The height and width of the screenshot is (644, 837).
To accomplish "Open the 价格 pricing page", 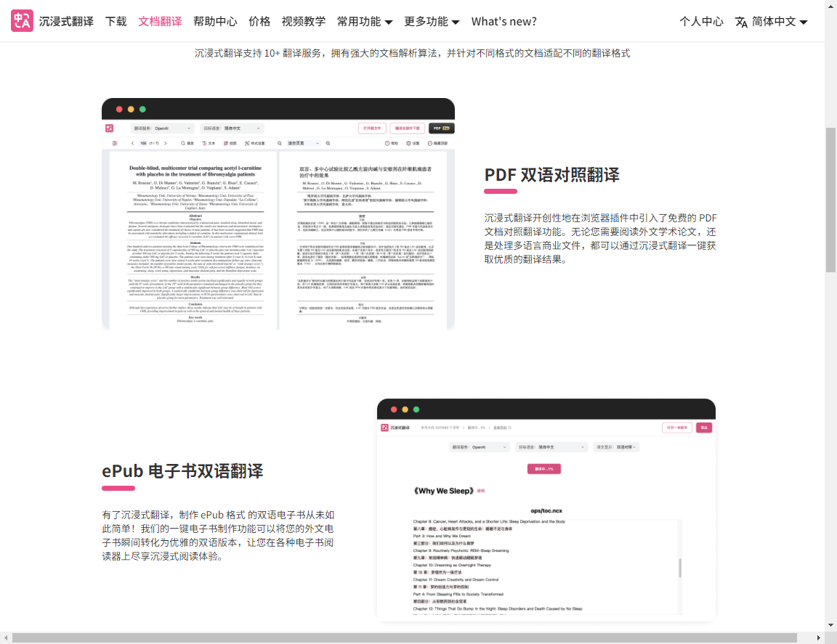I will 259,21.
